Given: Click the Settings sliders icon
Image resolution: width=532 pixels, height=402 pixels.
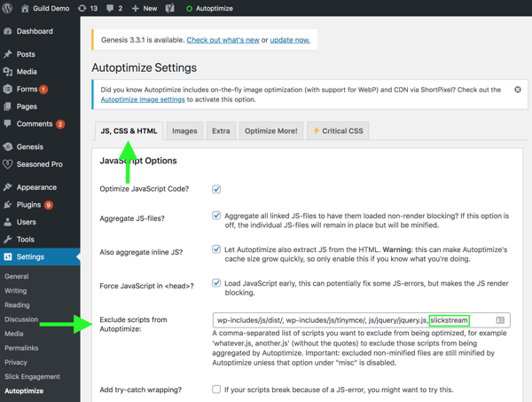Looking at the screenshot, I should [8, 256].
